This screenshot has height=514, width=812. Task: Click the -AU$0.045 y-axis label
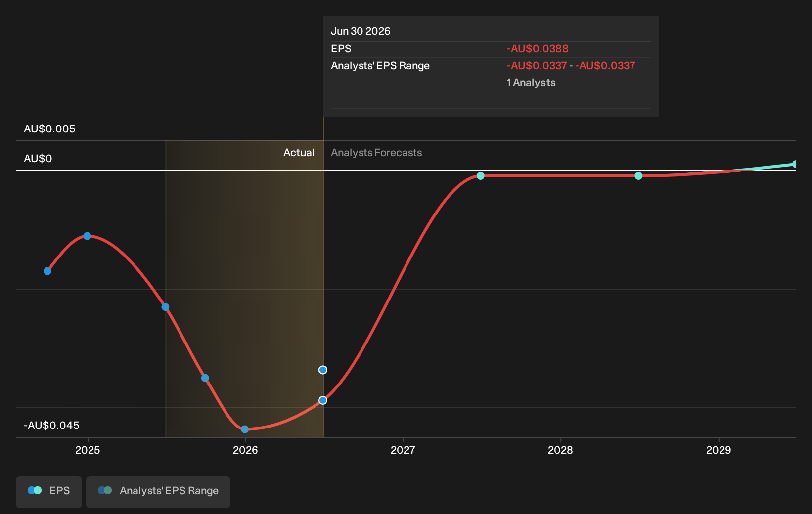pos(51,426)
